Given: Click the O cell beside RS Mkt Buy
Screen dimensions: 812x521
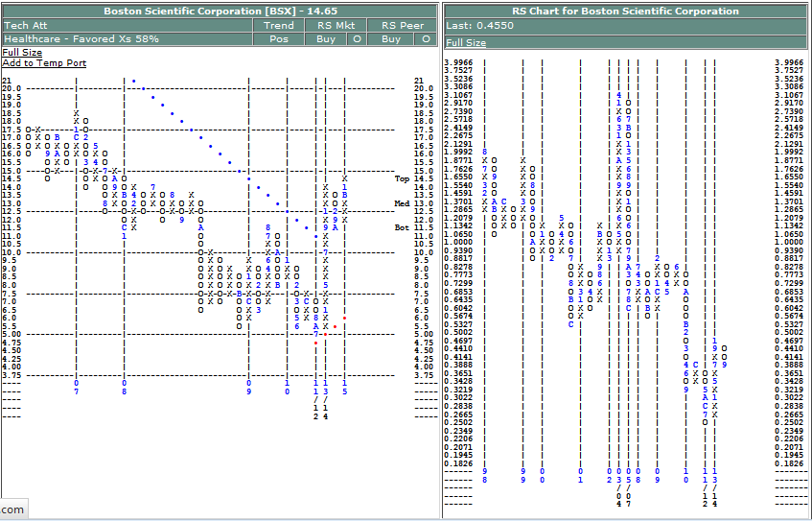Looking at the screenshot, I should click(x=357, y=39).
